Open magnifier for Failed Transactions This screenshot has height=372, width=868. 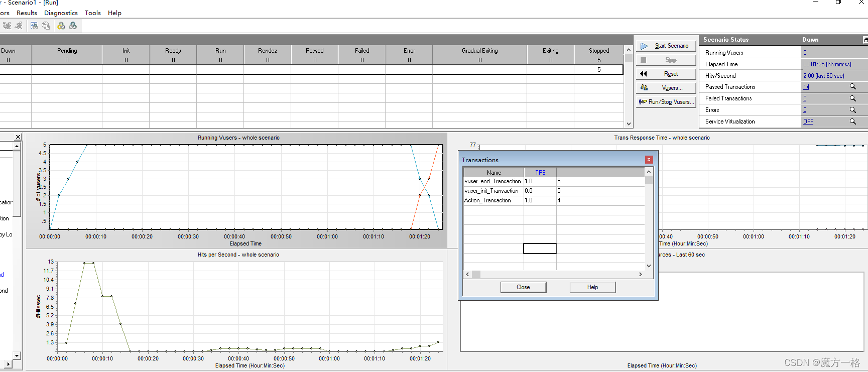tap(852, 98)
